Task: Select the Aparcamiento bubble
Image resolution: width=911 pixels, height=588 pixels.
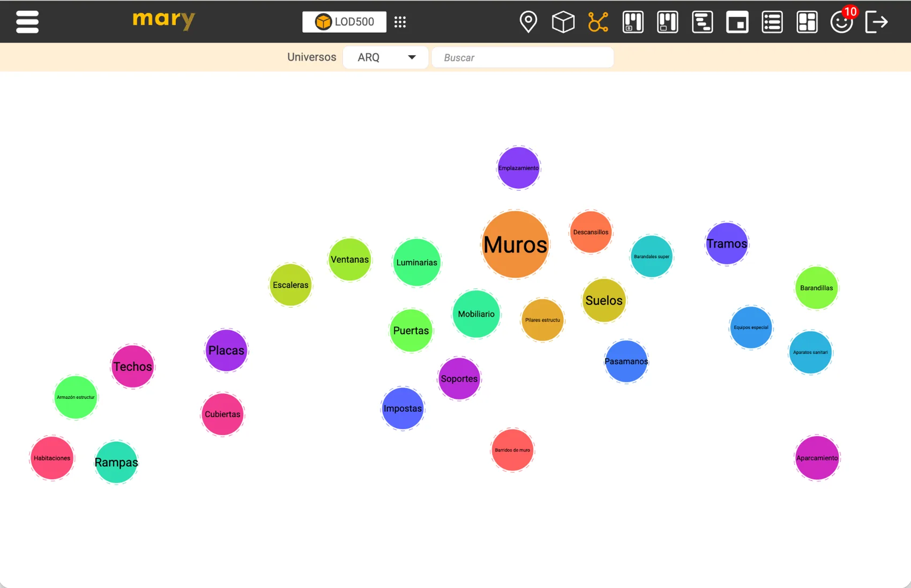Action: pos(817,458)
